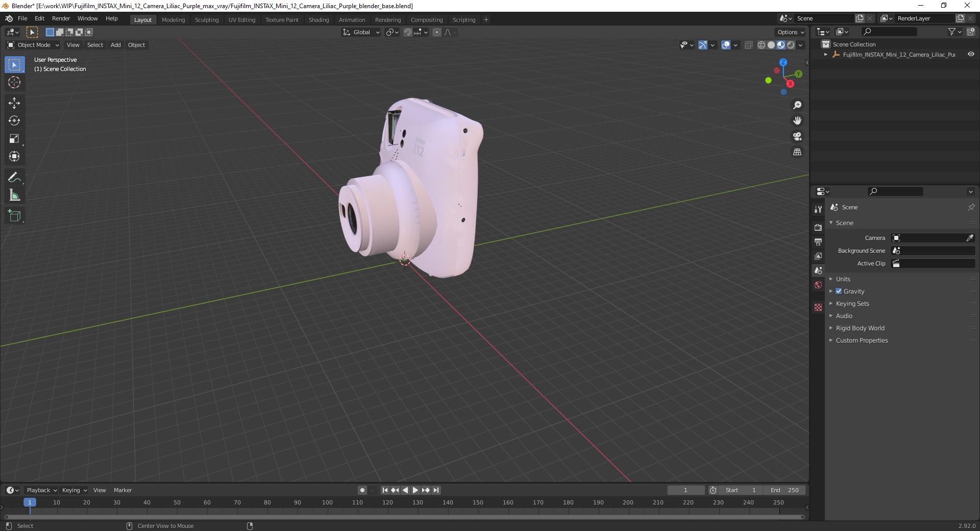Jump to the timeline start frame
Screen dimensions: 980x531
click(x=385, y=490)
